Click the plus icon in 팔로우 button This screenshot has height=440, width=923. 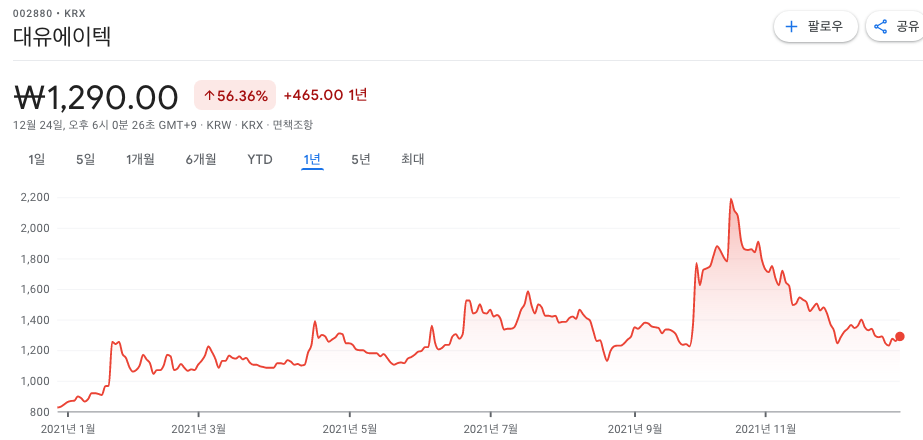(792, 27)
